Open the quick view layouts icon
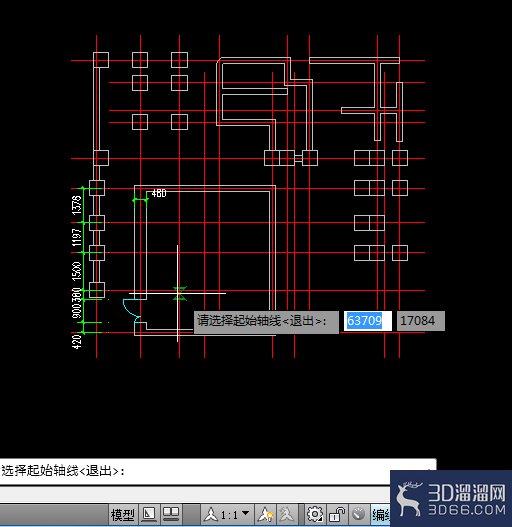Screen dimensions: 512x527 (x=149, y=514)
